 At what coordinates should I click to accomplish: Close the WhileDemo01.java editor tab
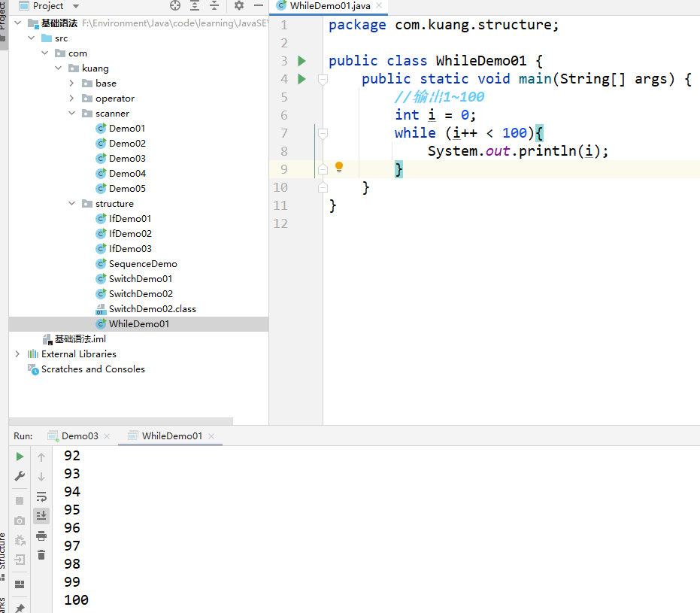coord(379,6)
